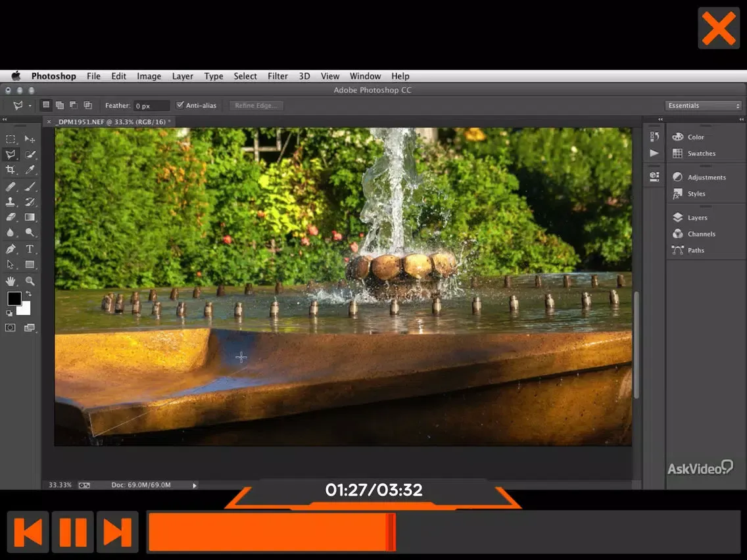
Task: Select the Quick Selection tool
Action: point(30,154)
